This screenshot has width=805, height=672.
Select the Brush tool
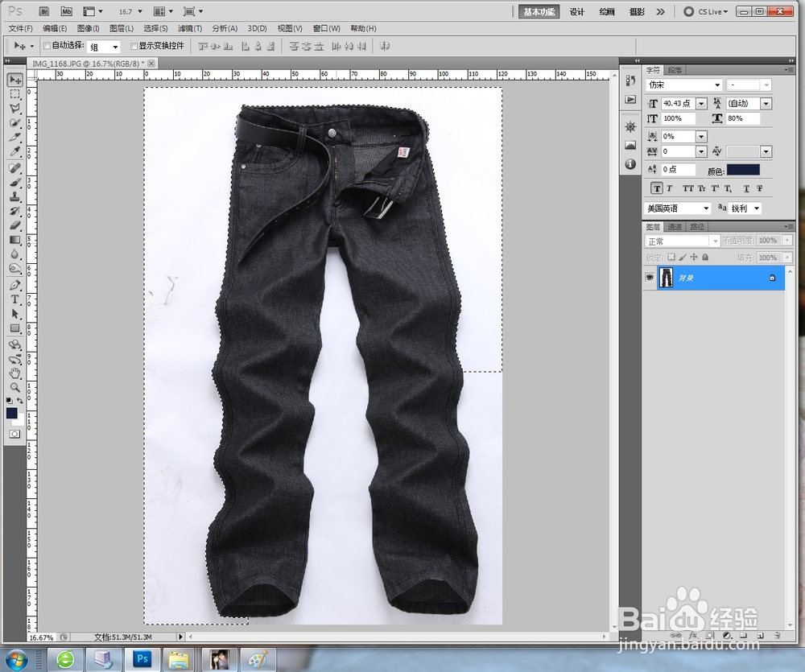click(x=14, y=182)
